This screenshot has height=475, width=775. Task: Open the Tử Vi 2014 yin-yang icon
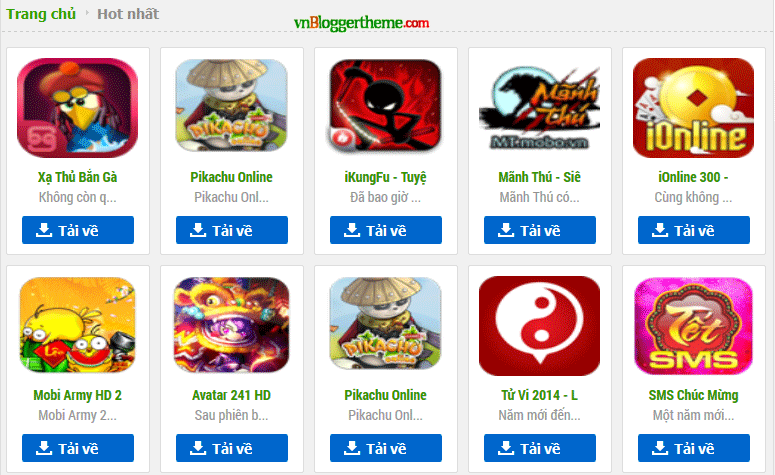click(x=540, y=325)
